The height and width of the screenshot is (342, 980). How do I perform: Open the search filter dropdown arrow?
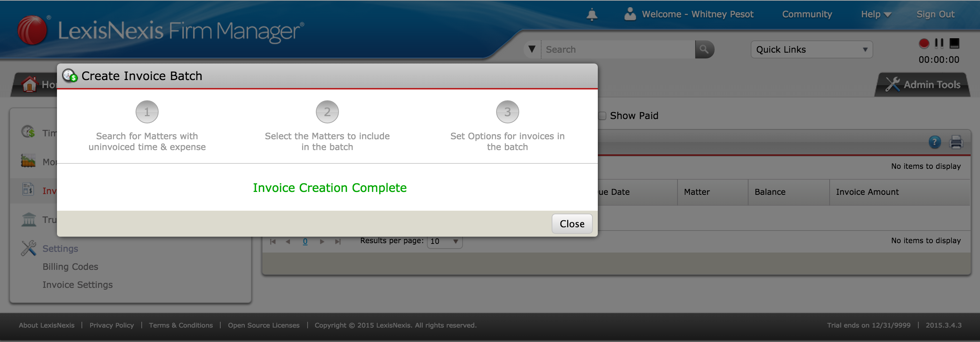coord(532,49)
